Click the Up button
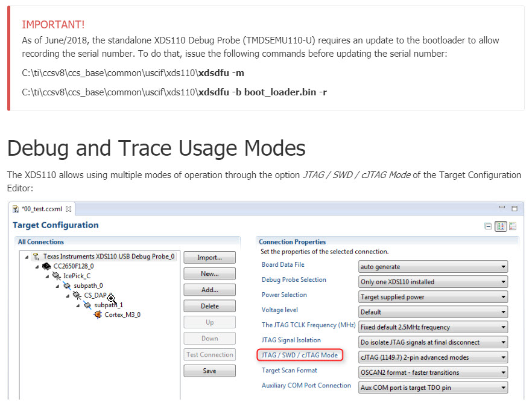The height and width of the screenshot is (405, 532). tap(209, 322)
